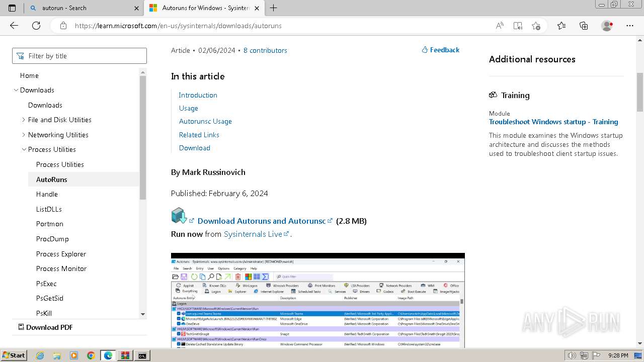Open Handle in the sidebar

[47, 194]
